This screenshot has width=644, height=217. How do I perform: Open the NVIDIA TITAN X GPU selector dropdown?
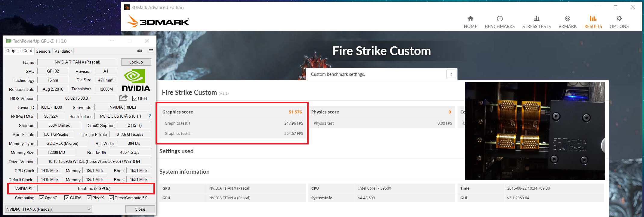[49, 209]
